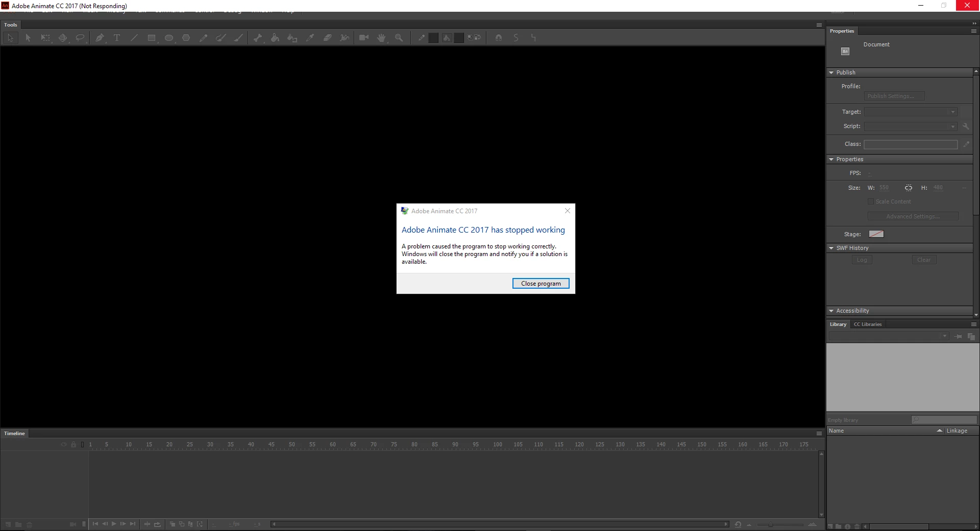Open the Target dropdown
The image size is (980, 531).
(911, 112)
